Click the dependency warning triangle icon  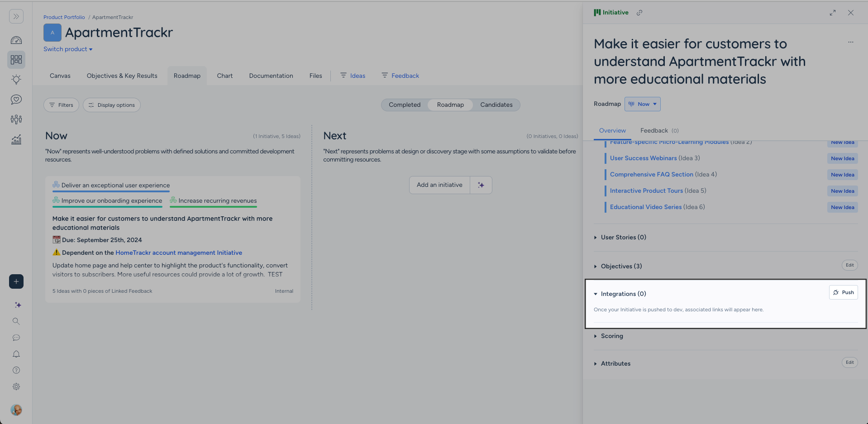coord(57,252)
